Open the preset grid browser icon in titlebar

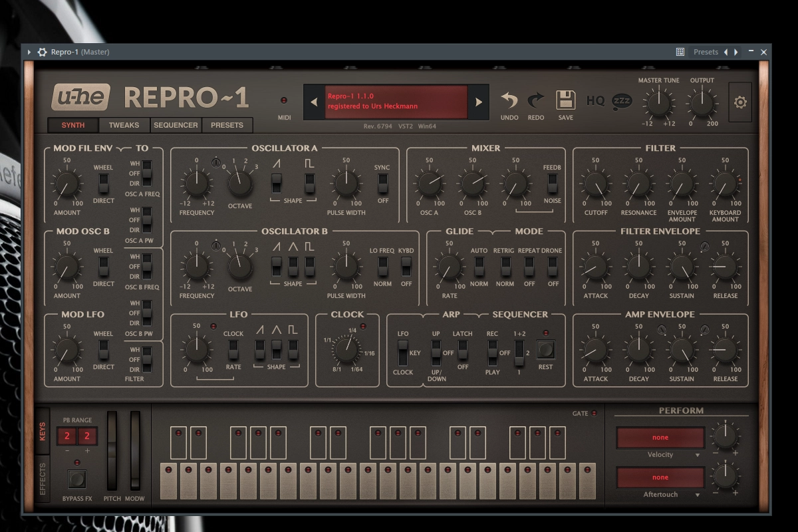click(x=680, y=52)
